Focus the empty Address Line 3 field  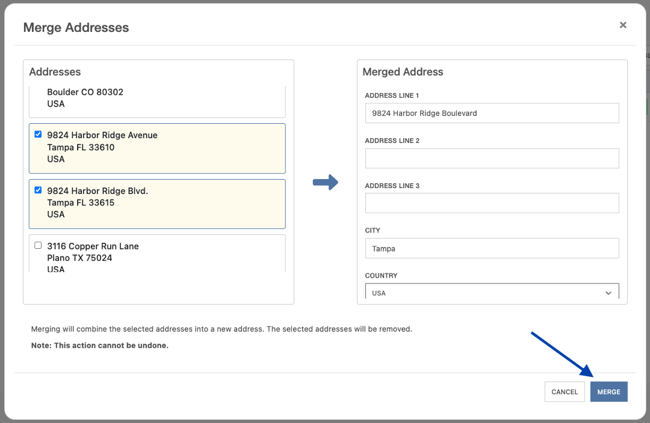[491, 203]
